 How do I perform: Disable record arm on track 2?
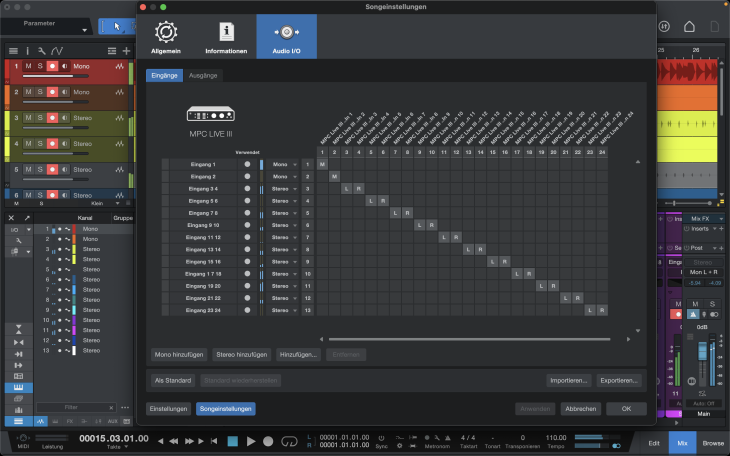point(52,93)
